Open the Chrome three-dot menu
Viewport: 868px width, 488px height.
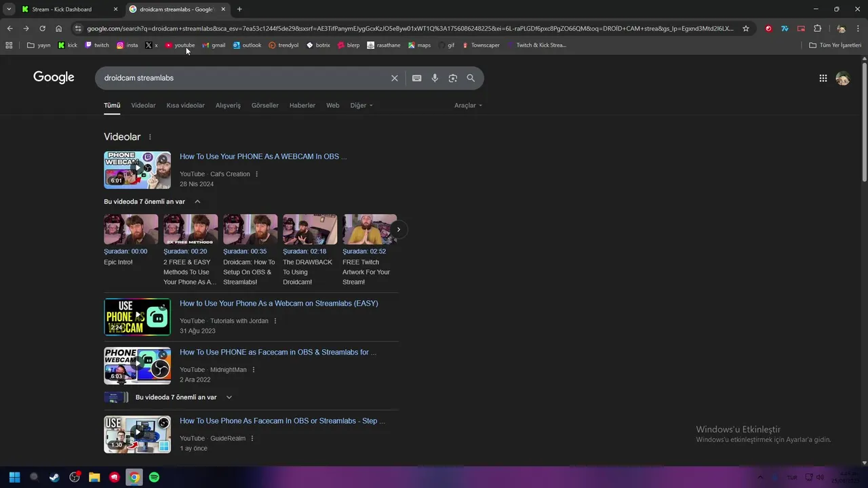tap(859, 28)
